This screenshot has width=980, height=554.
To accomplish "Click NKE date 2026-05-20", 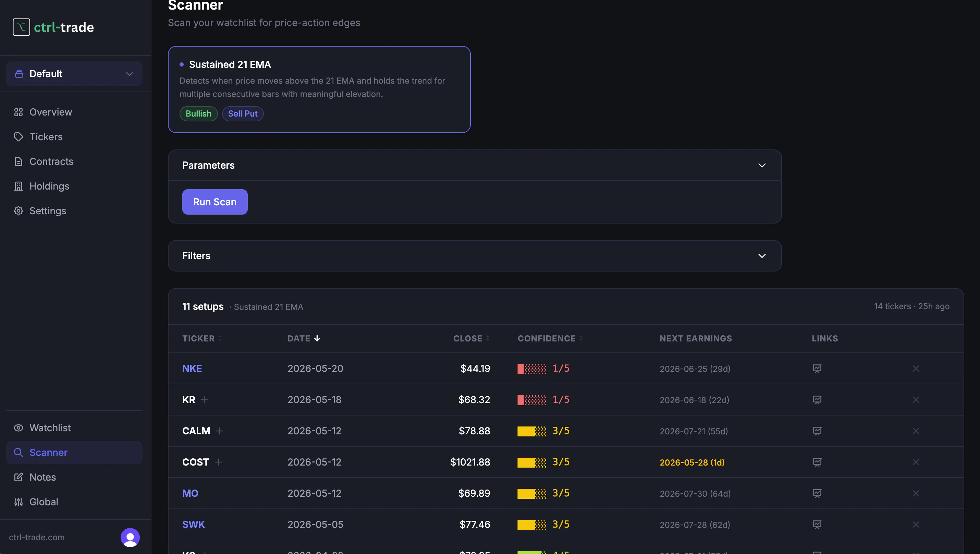I will click(315, 369).
